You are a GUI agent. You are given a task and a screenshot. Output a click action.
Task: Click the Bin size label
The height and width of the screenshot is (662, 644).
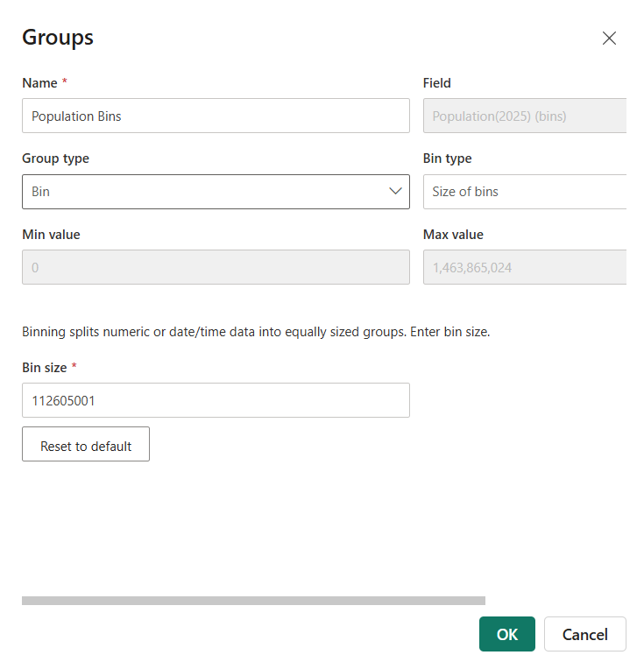(45, 368)
